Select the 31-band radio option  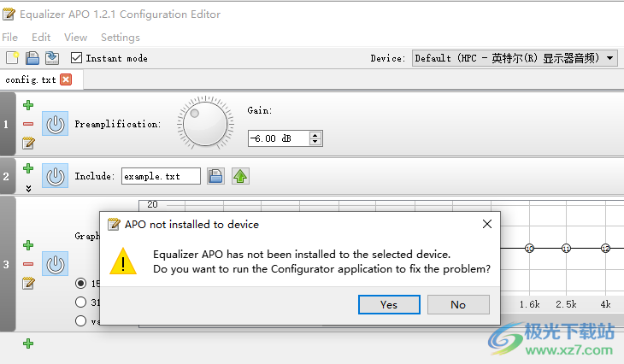(81, 302)
